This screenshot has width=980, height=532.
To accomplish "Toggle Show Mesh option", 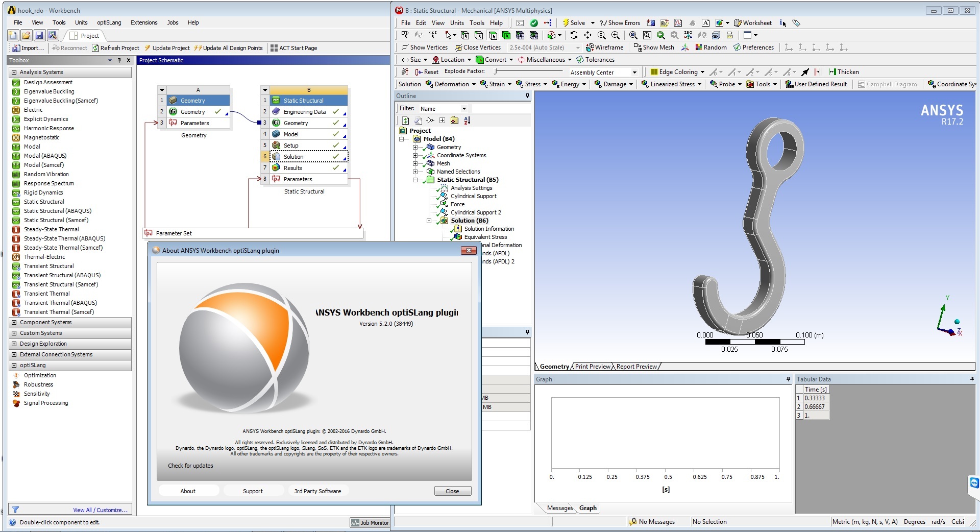I will tap(654, 47).
